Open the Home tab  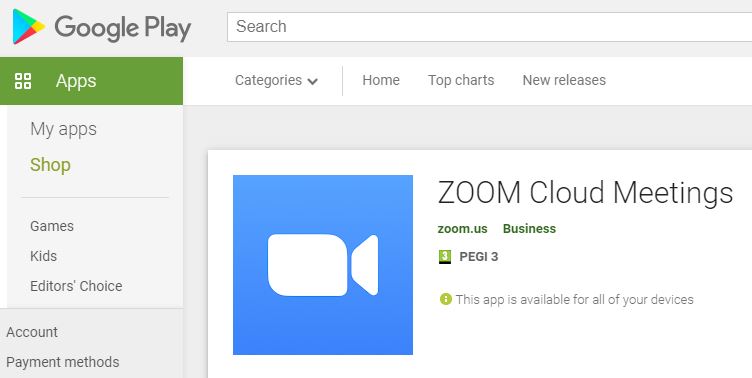pyautogui.click(x=381, y=80)
